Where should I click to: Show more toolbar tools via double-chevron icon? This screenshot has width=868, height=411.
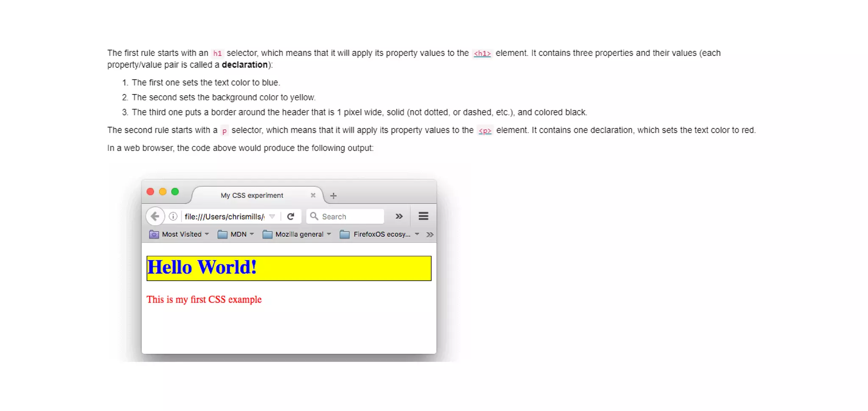tap(399, 216)
